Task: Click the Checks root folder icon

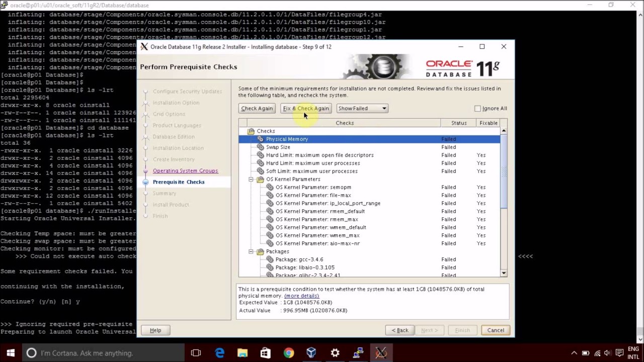Action: 251,131
